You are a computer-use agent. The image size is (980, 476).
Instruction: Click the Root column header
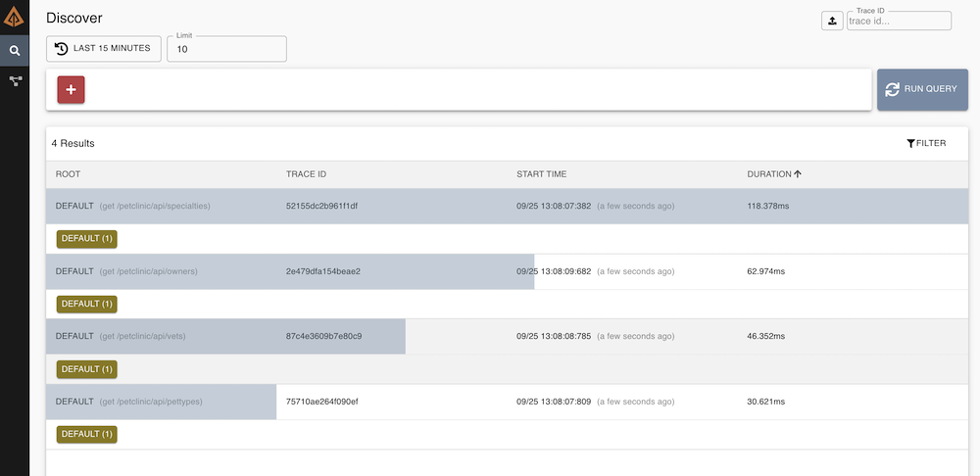click(68, 174)
